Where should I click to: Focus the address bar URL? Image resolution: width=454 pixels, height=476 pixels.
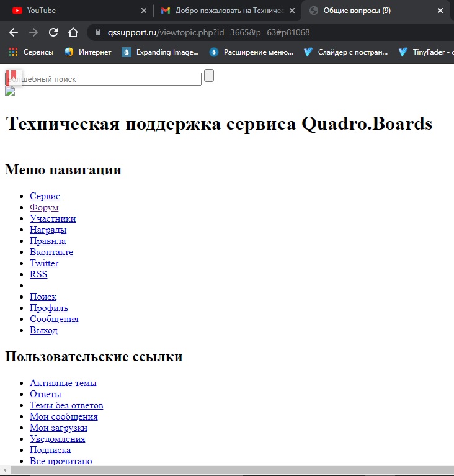point(209,32)
